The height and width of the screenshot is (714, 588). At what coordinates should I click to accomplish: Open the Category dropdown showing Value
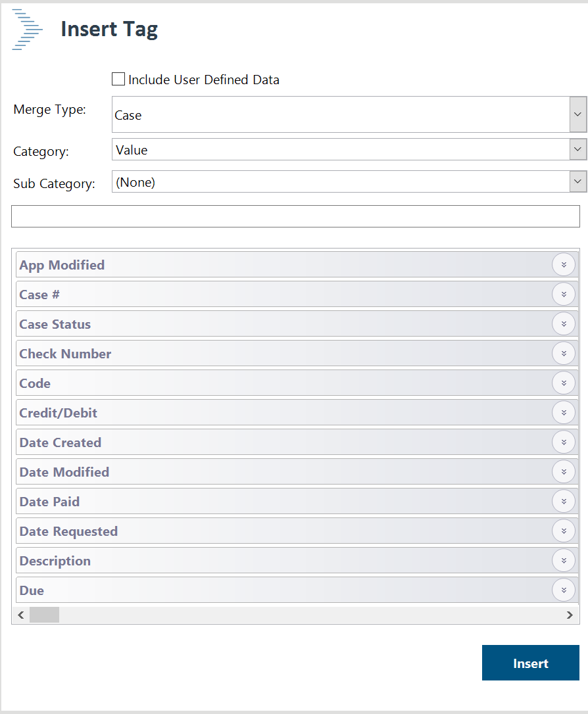(577, 150)
